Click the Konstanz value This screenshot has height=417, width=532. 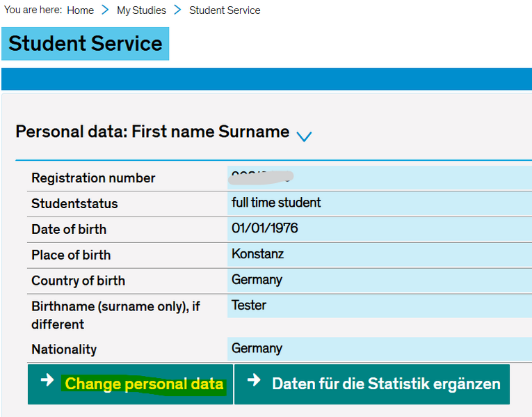click(x=257, y=254)
